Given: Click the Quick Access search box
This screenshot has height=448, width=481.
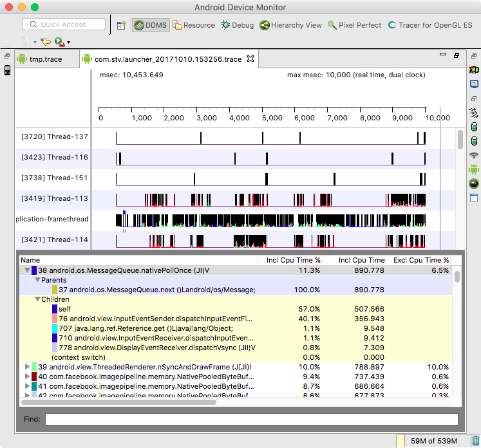Looking at the screenshot, I should click(64, 24).
